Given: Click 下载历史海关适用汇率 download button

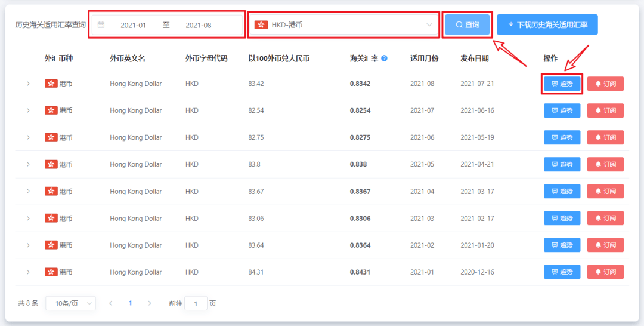Looking at the screenshot, I should click(547, 24).
